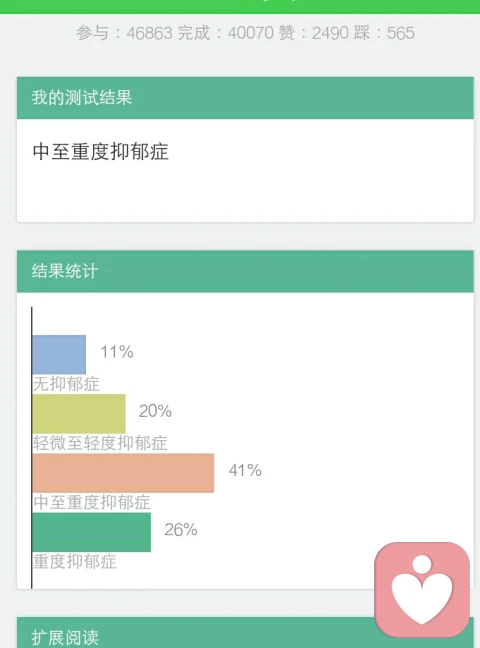Click the 重度抑郁症 chart label
The height and width of the screenshot is (648, 480).
(75, 562)
